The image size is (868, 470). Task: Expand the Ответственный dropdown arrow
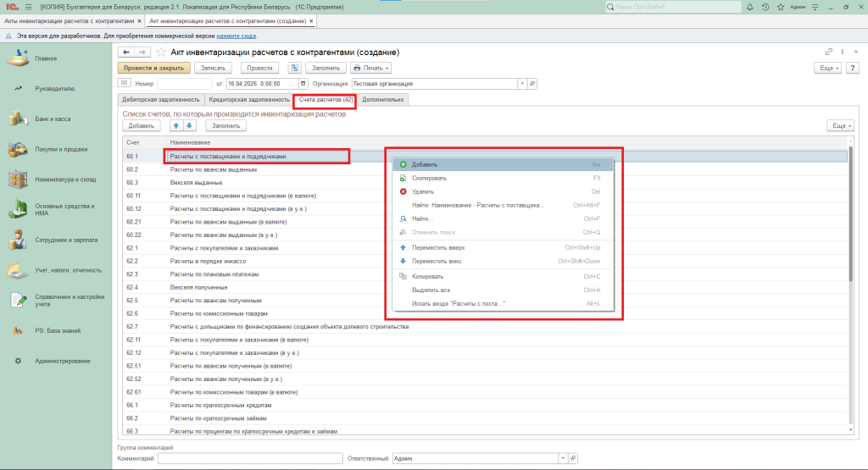click(563, 458)
